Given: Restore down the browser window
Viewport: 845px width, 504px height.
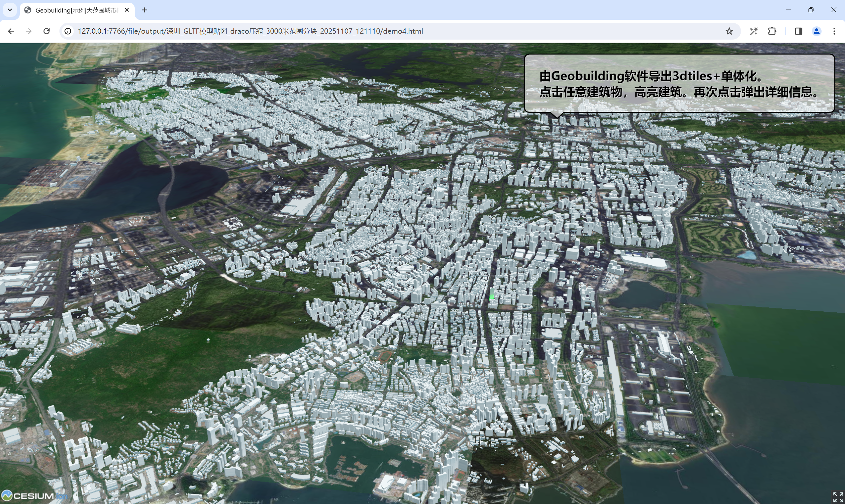Looking at the screenshot, I should [811, 10].
